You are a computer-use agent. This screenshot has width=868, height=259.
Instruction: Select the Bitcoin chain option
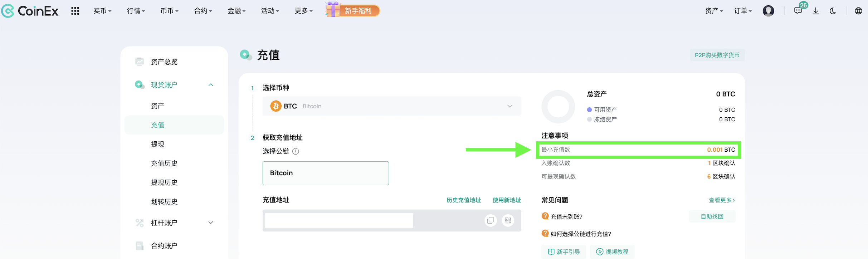pos(326,173)
